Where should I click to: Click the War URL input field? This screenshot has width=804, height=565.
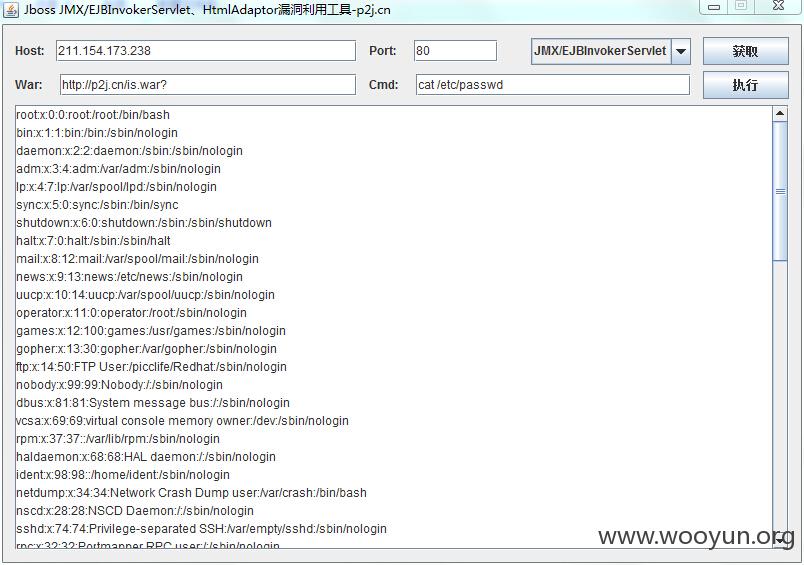click(x=208, y=85)
